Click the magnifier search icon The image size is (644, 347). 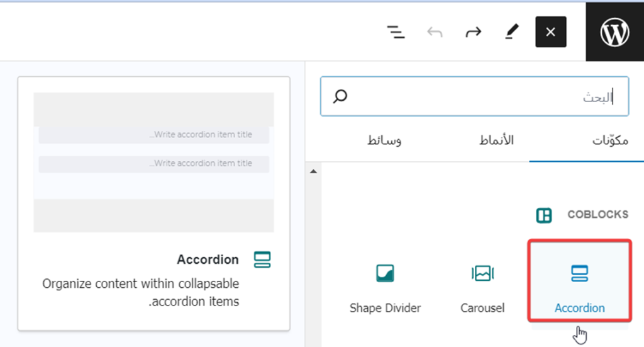coord(340,97)
